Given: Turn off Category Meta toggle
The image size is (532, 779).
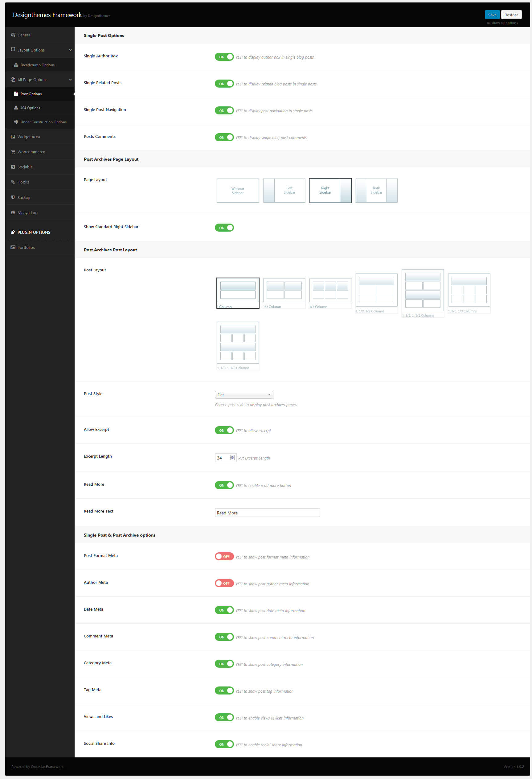Looking at the screenshot, I should 224,664.
